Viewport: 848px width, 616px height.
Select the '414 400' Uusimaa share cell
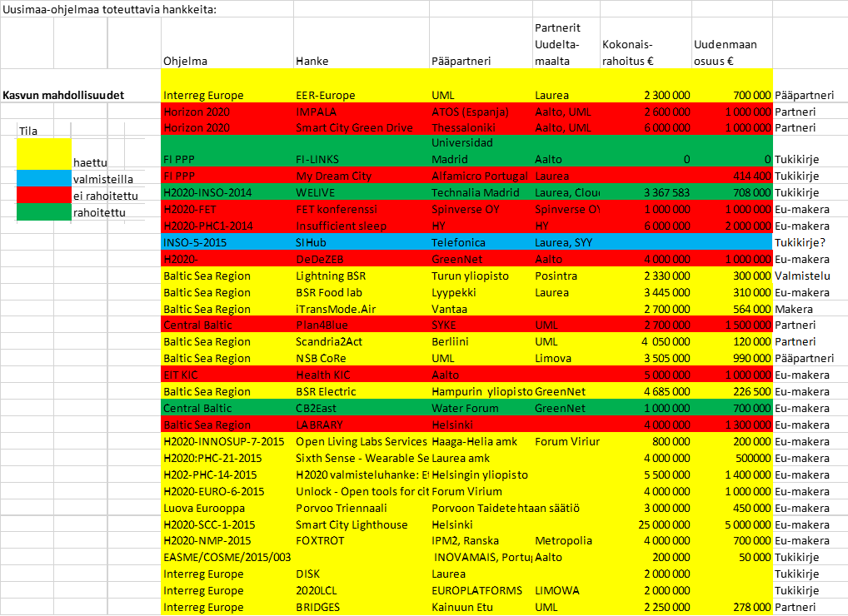(732, 176)
